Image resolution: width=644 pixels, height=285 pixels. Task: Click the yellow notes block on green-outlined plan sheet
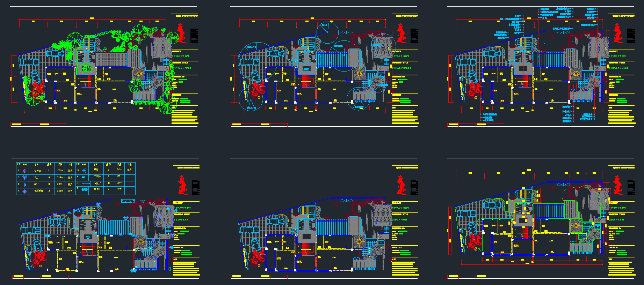click(x=621, y=267)
